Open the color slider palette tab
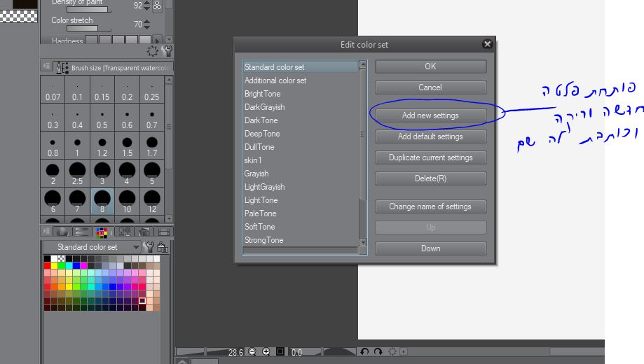644x364 pixels. [82, 232]
